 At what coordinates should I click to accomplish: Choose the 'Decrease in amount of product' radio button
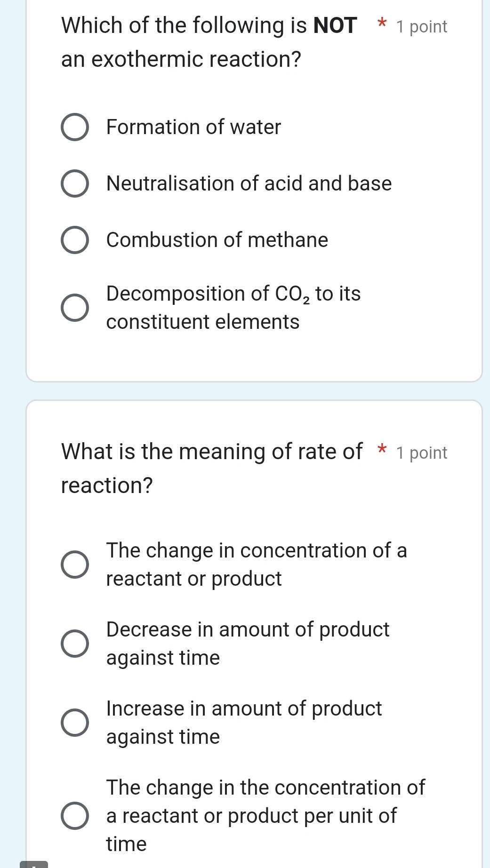coord(74,644)
